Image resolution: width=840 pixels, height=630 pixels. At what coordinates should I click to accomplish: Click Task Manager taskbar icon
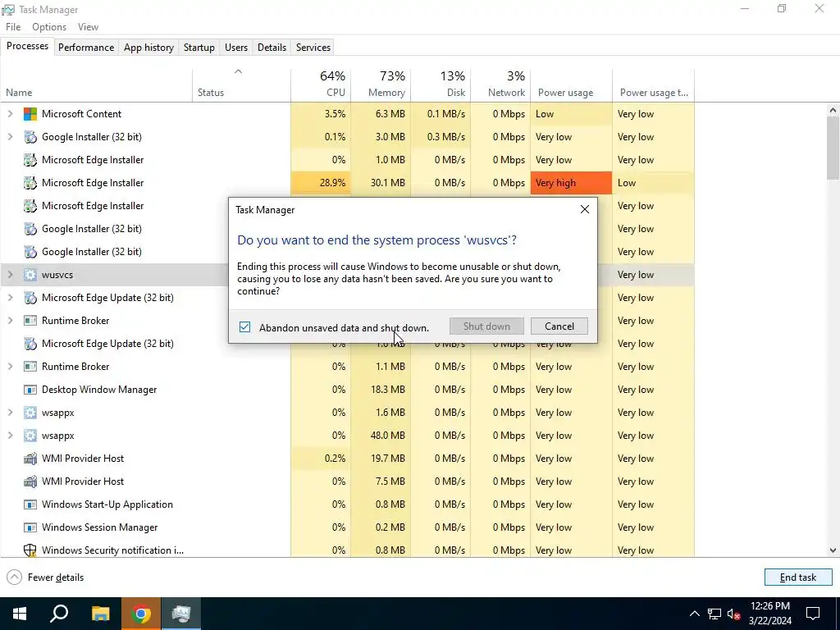[181, 614]
